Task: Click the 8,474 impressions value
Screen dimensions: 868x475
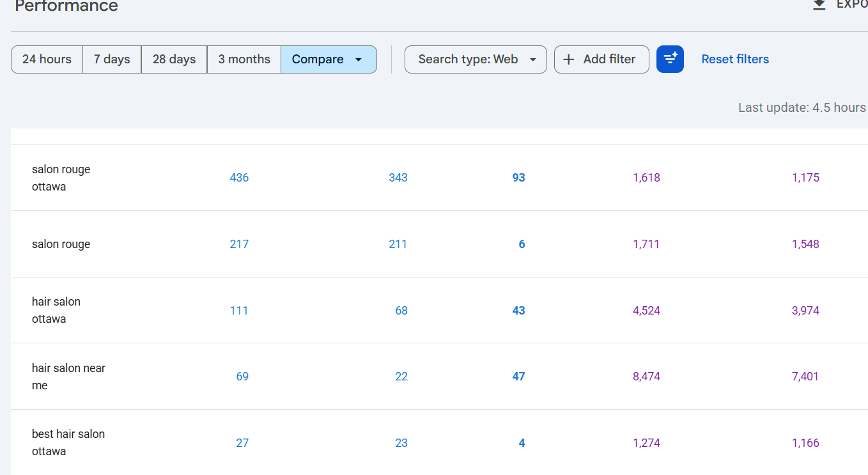Action: 646,377
